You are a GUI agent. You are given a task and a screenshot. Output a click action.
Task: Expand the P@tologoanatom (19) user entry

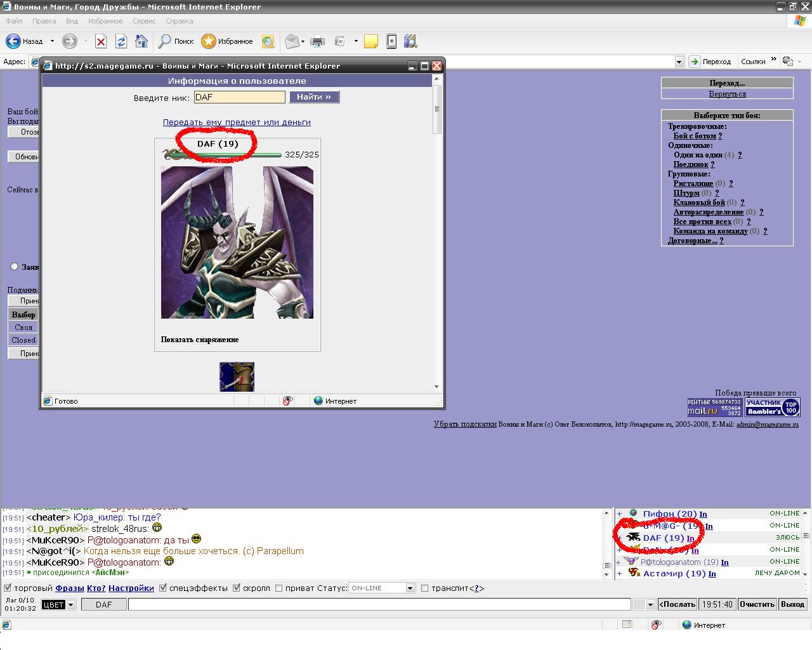coord(620,562)
